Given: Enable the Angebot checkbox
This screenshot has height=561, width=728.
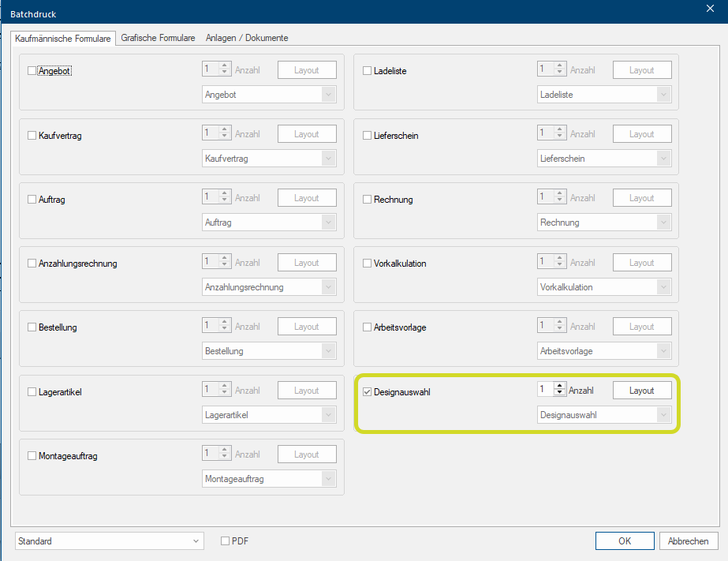Looking at the screenshot, I should [32, 71].
